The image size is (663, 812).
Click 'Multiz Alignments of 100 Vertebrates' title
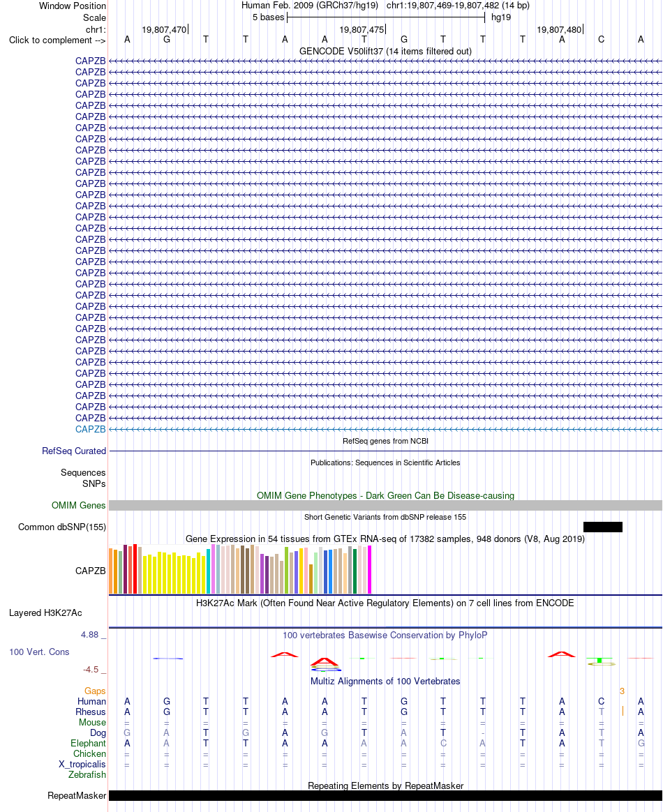click(385, 682)
